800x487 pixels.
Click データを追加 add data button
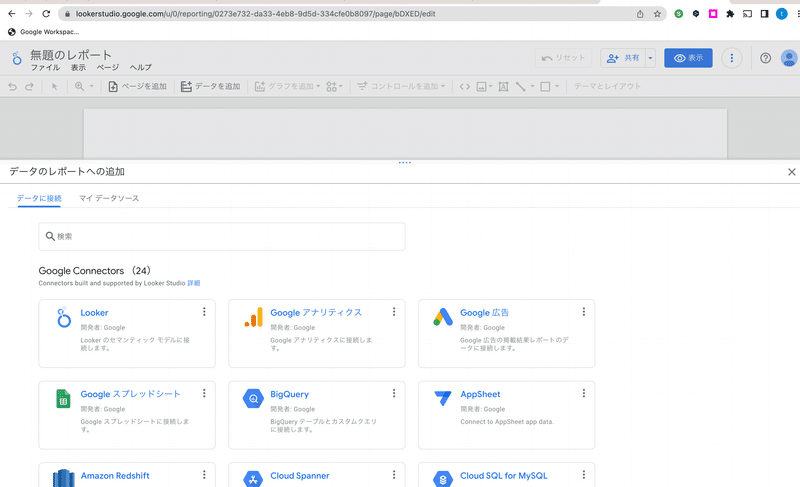210,87
